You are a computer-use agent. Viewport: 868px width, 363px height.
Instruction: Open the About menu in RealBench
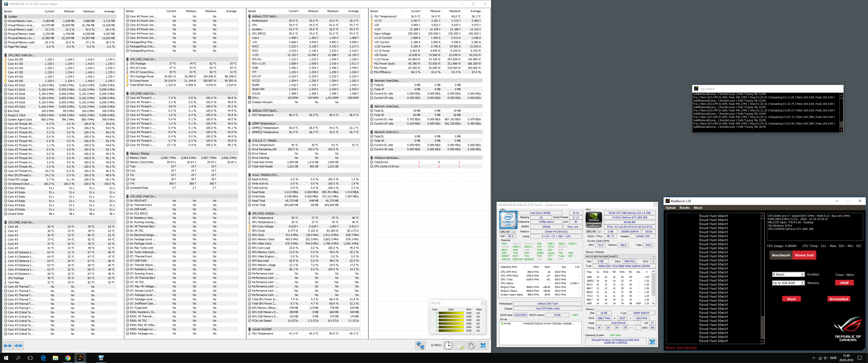[x=697, y=208]
